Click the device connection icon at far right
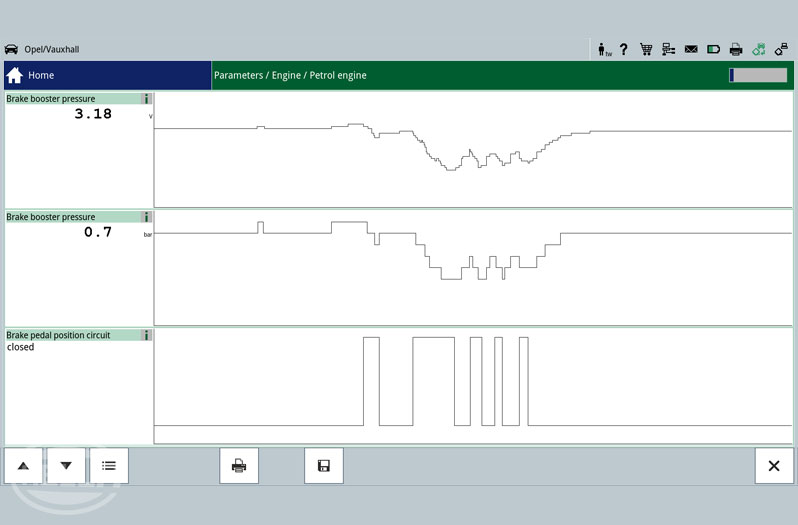798x525 pixels. (x=781, y=49)
